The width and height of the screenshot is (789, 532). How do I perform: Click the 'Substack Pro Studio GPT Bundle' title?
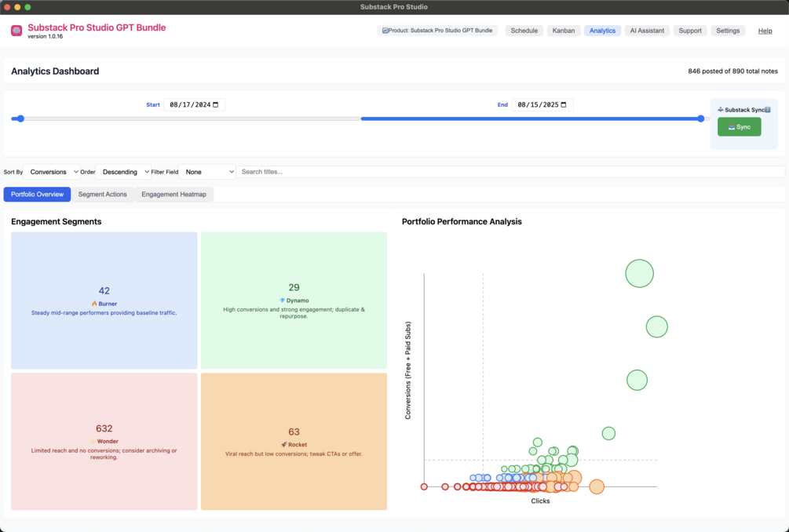(x=97, y=27)
